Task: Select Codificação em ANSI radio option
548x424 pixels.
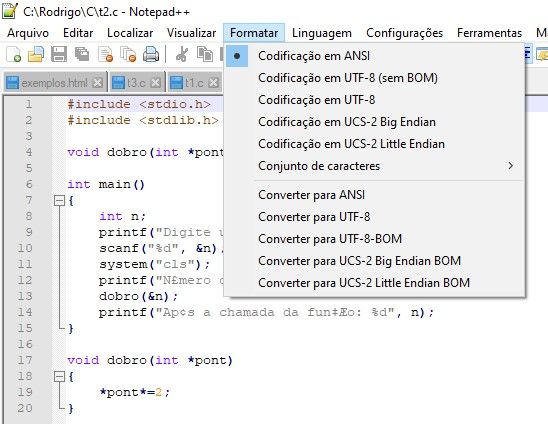Action: tap(375, 56)
